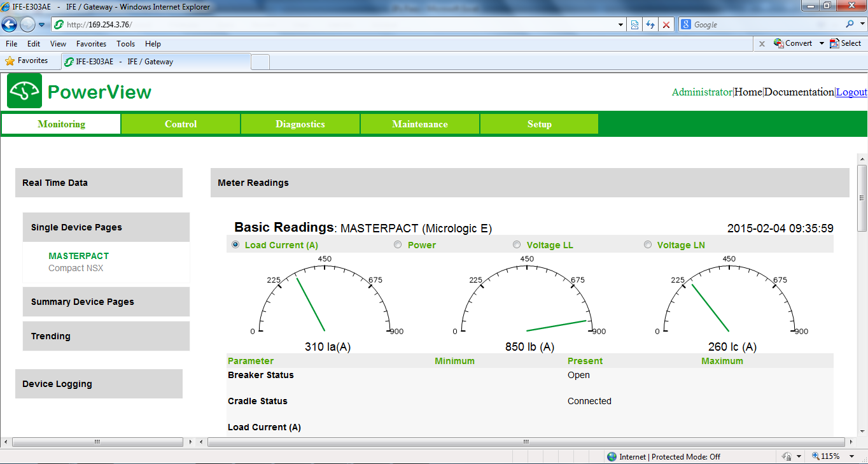Switch to the Monitoring tab
Screen dimensions: 868x464
(61, 124)
